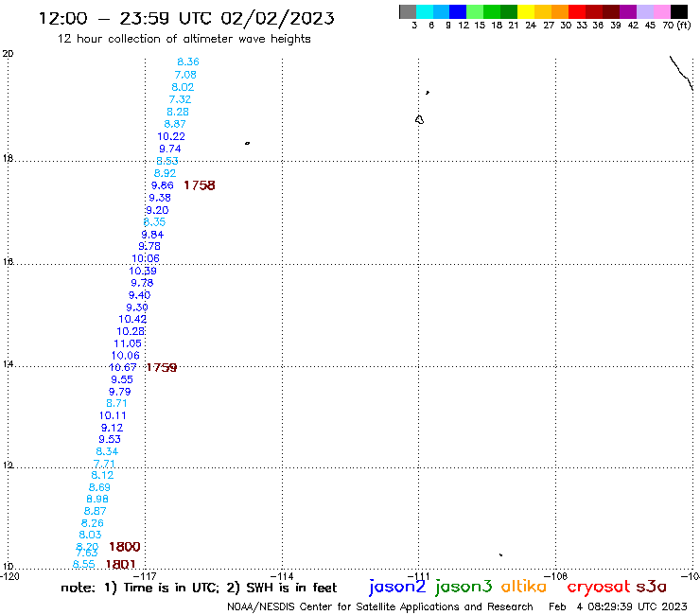The image size is (700, 615).
Task: Select the black swatch at the scale end
Action: (x=679, y=11)
